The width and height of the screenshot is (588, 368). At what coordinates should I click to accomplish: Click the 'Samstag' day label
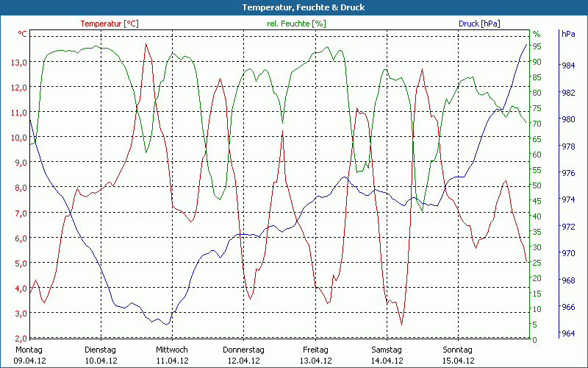pos(387,350)
